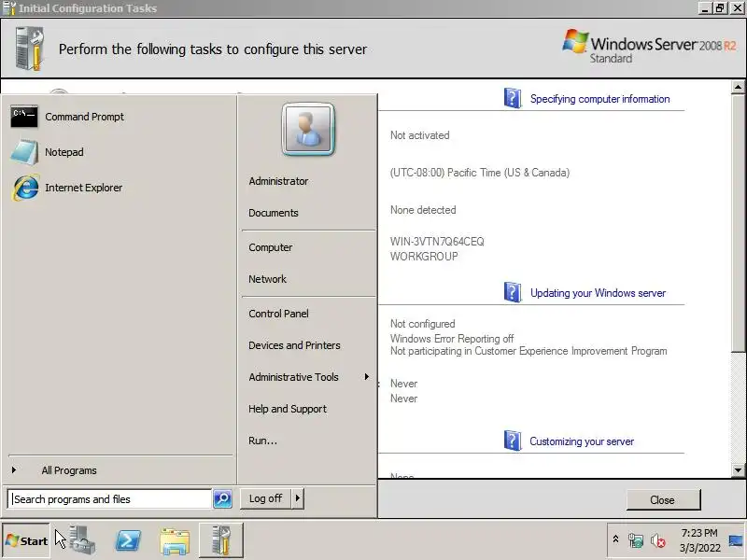Click computer name WIN-3VTN7Q64CEQ
The height and width of the screenshot is (560, 747).
coord(437,242)
